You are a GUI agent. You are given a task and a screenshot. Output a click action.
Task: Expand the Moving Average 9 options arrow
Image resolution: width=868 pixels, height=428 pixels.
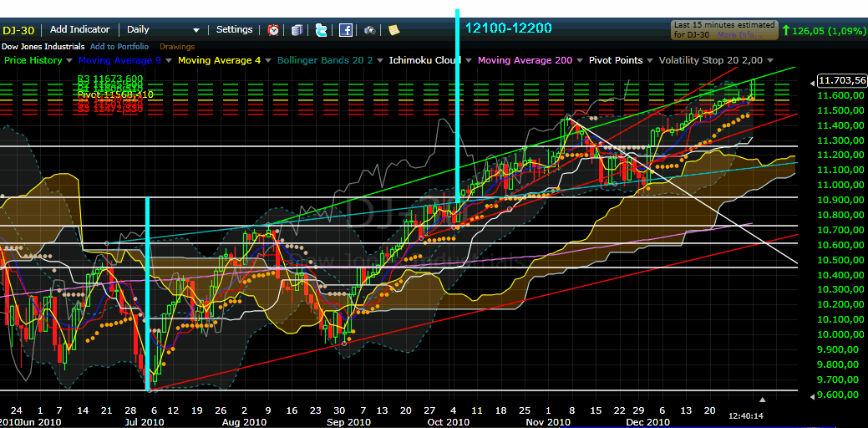[168, 61]
